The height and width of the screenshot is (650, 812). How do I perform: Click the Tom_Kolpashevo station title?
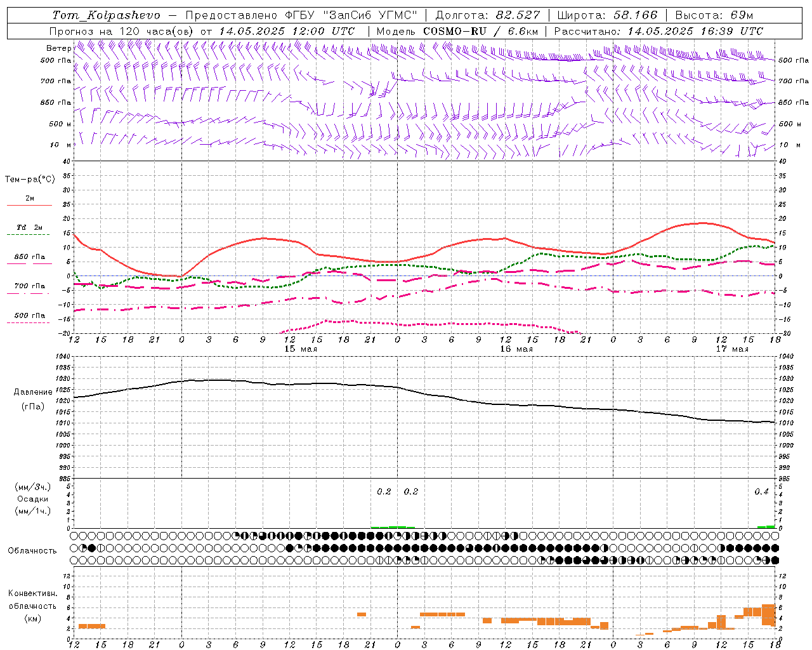coord(106,15)
